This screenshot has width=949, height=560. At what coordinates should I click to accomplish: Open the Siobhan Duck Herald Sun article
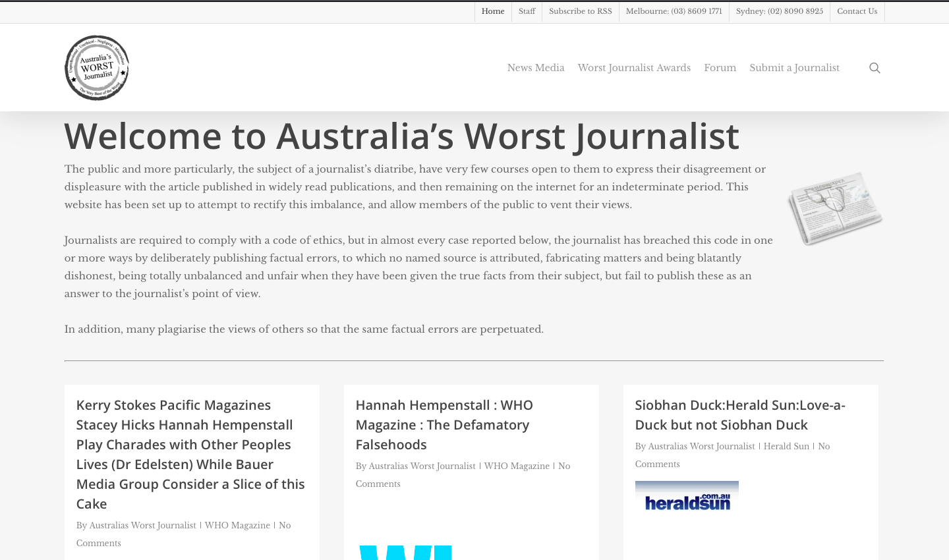click(x=740, y=414)
